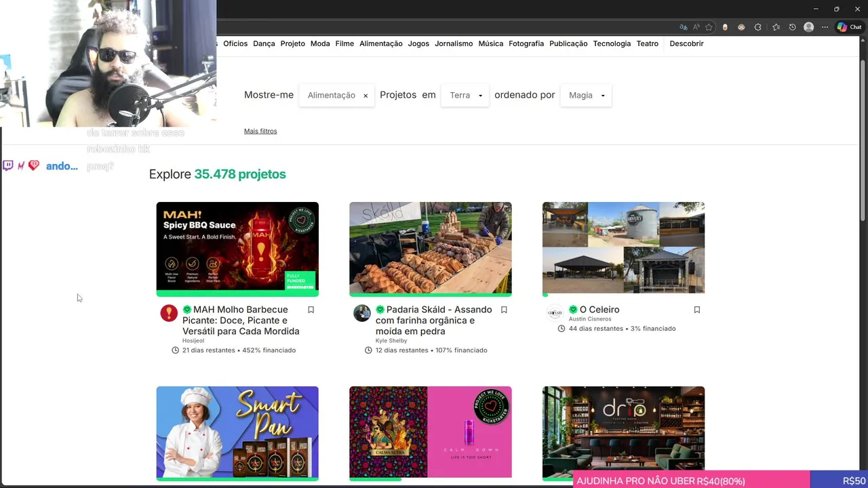Open the favorites list icon
This screenshot has width=868, height=488.
pyautogui.click(x=776, y=27)
